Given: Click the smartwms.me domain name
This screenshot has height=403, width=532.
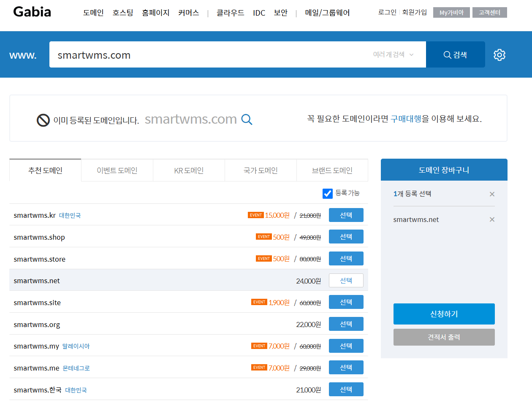Looking at the screenshot, I should tap(37, 368).
